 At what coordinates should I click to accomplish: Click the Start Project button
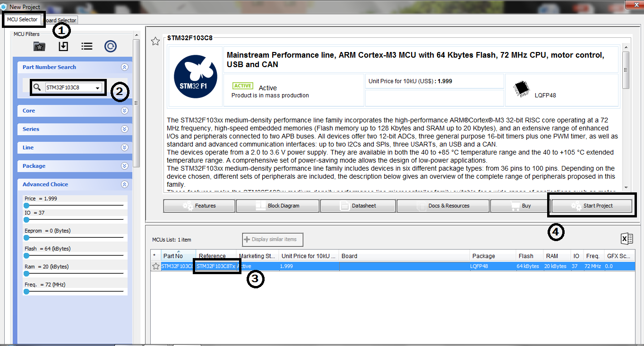coord(592,206)
